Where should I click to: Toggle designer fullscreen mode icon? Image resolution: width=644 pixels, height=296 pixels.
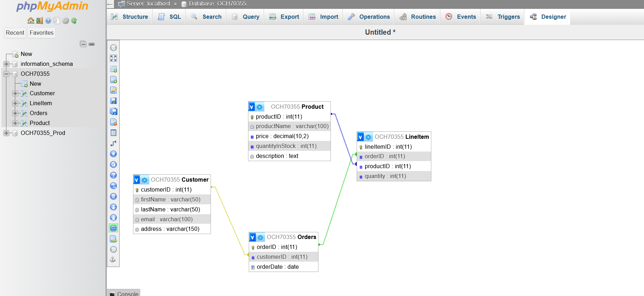pyautogui.click(x=113, y=58)
